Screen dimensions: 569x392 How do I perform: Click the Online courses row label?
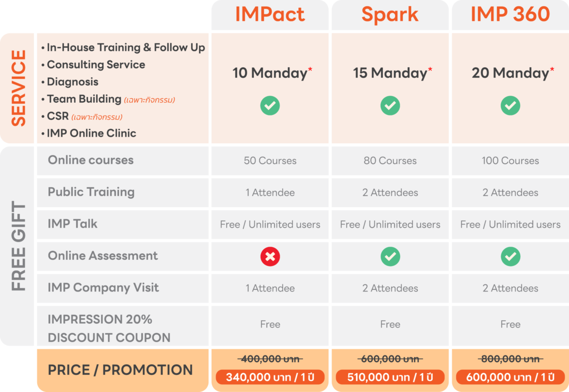(91, 160)
